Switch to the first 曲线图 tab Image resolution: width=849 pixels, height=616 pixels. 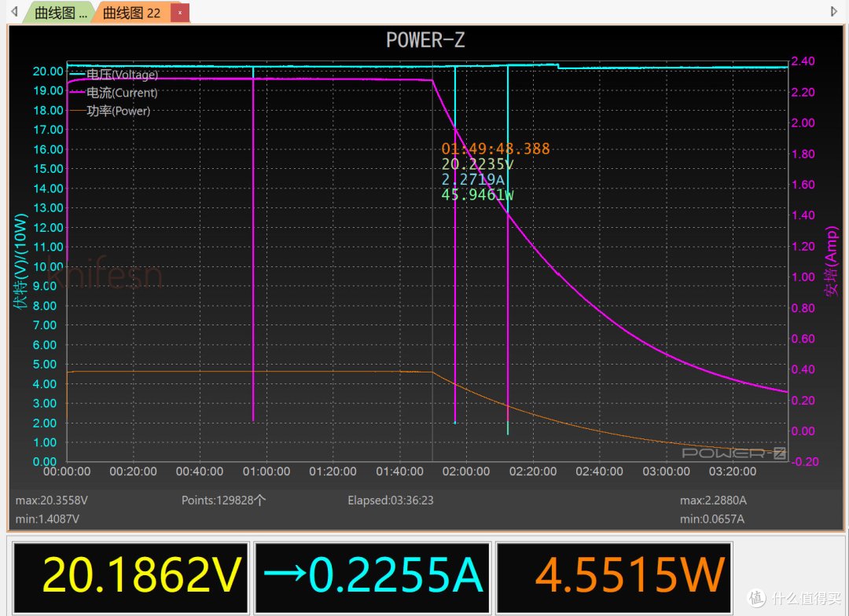(60, 13)
